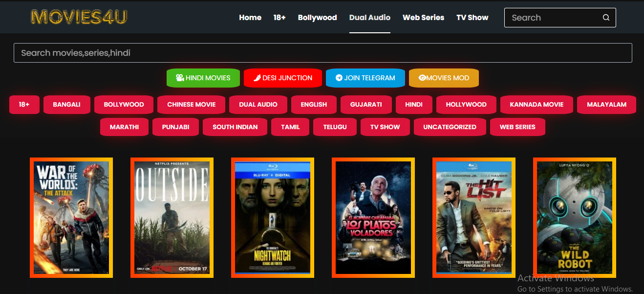Open the Kannada Movie category tag
The height and width of the screenshot is (294, 644).
click(537, 104)
